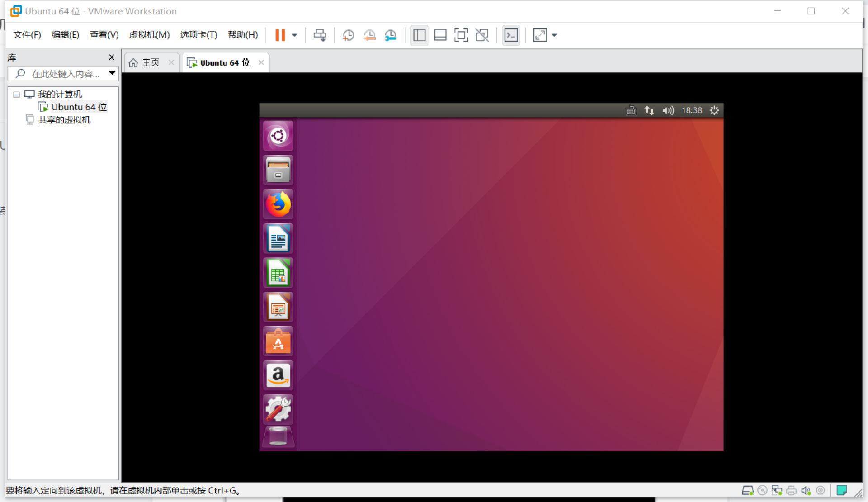Toggle the library sidebar view
Screen dimensions: 868x502
(x=419, y=35)
